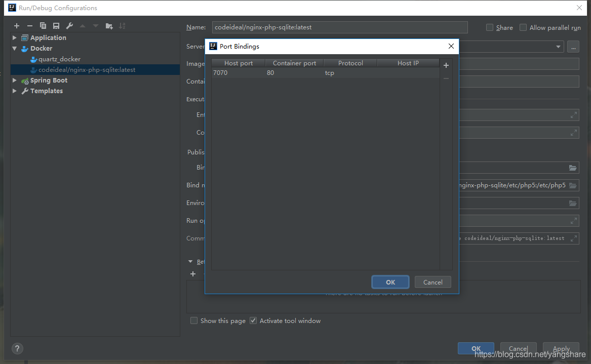
Task: Select container port cell 80
Action: pos(294,73)
